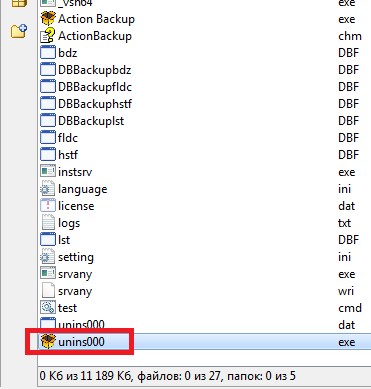The image size is (371, 389).
Task: Click the DBF extension of bdz
Action: click(348, 53)
